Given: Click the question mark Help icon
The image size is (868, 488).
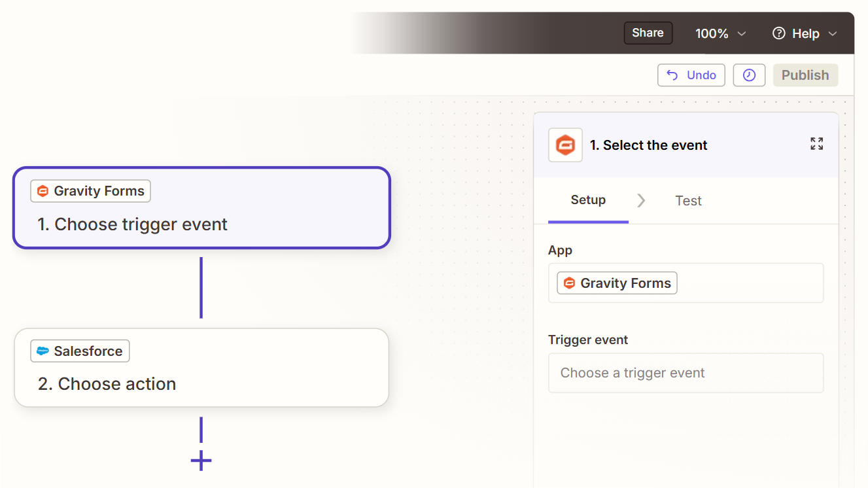Looking at the screenshot, I should [778, 33].
